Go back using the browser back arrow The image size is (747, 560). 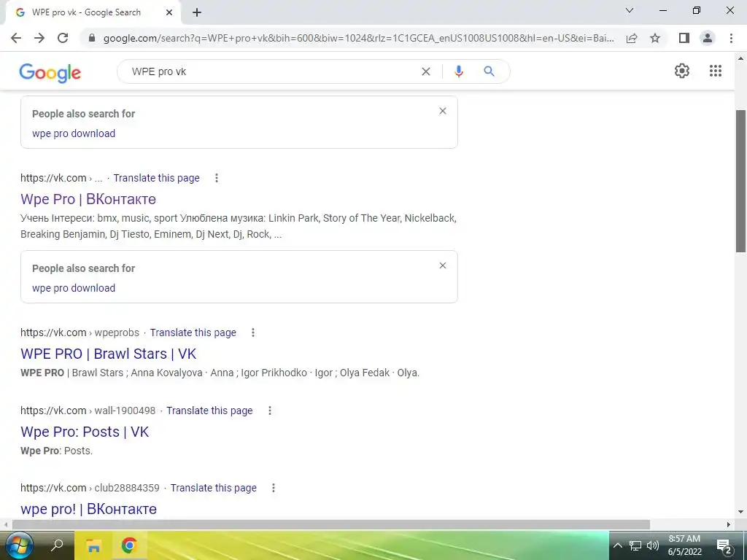(16, 38)
